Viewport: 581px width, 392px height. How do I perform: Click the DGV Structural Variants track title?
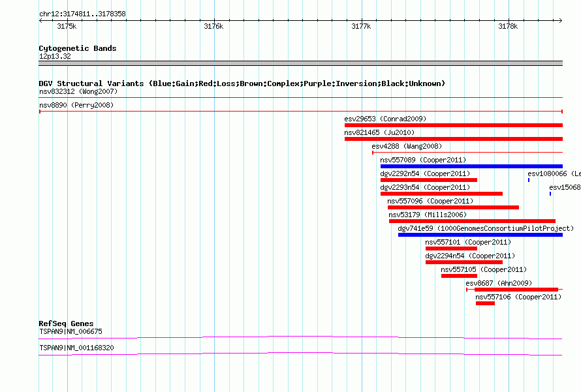pyautogui.click(x=242, y=83)
